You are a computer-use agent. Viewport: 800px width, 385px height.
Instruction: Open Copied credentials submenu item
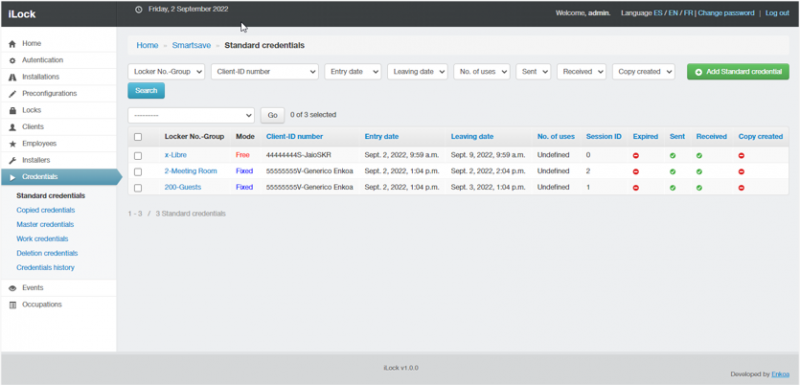point(45,210)
